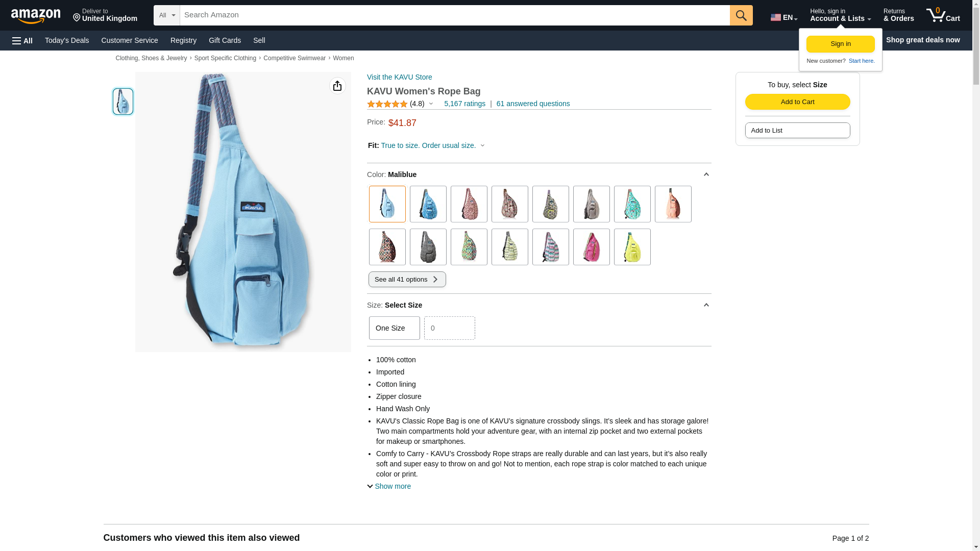The image size is (980, 551).
Task: Open the search category All dropdown
Action: 167,15
